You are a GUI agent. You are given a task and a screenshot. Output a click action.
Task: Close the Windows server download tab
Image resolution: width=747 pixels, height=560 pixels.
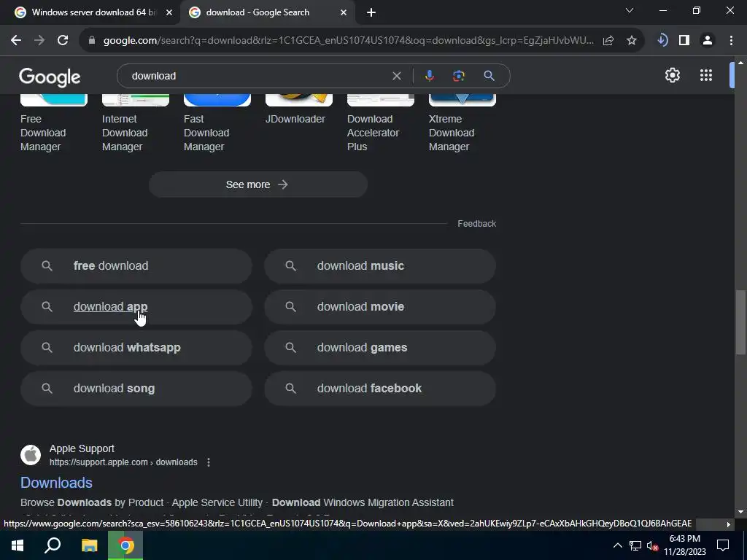[169, 13]
